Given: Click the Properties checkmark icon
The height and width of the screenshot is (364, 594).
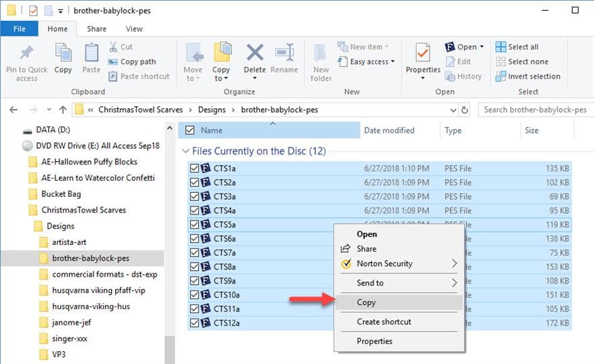Looking at the screenshot, I should click(423, 52).
